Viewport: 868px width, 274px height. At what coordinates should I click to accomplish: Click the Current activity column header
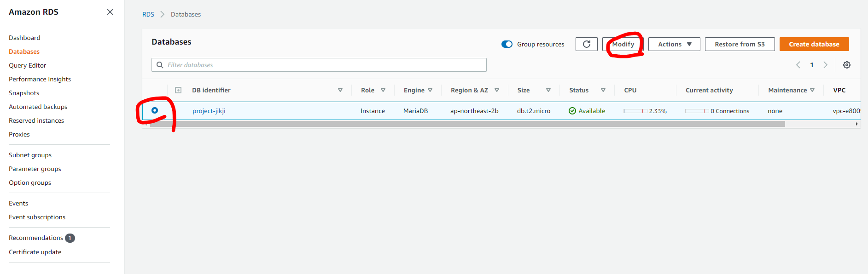point(709,90)
